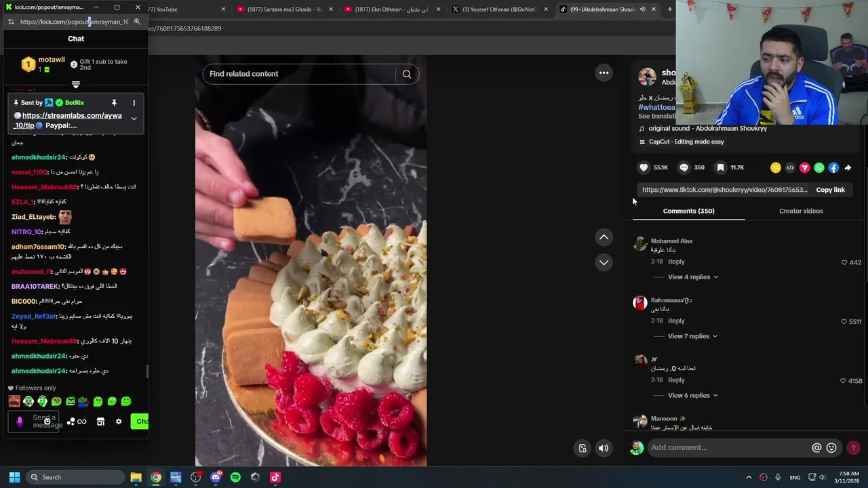The height and width of the screenshot is (488, 868).
Task: Click the Kick chat scrollbar
Action: coord(147,371)
